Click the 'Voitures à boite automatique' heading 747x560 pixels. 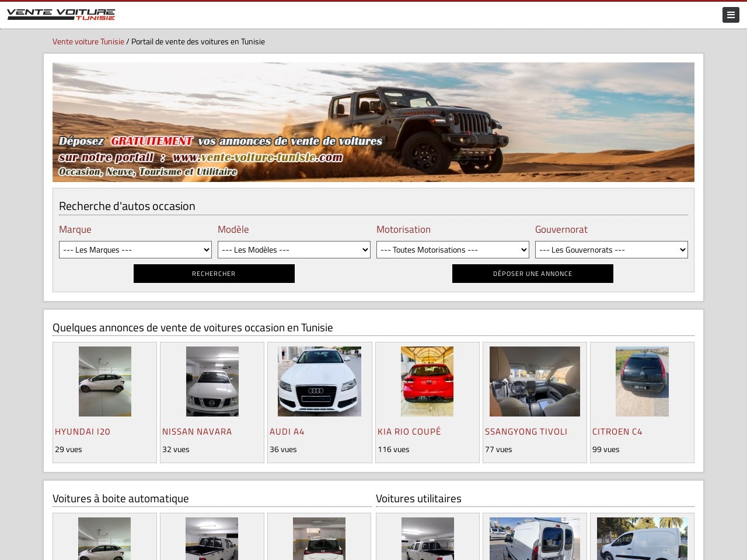click(120, 499)
